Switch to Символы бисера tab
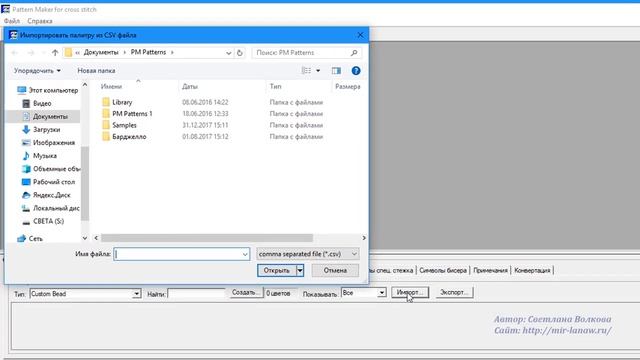This screenshot has width=640, height=360. [443, 270]
